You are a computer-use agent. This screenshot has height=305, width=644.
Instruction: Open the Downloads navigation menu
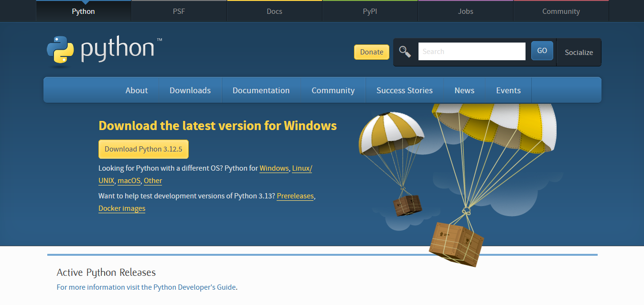pyautogui.click(x=190, y=90)
